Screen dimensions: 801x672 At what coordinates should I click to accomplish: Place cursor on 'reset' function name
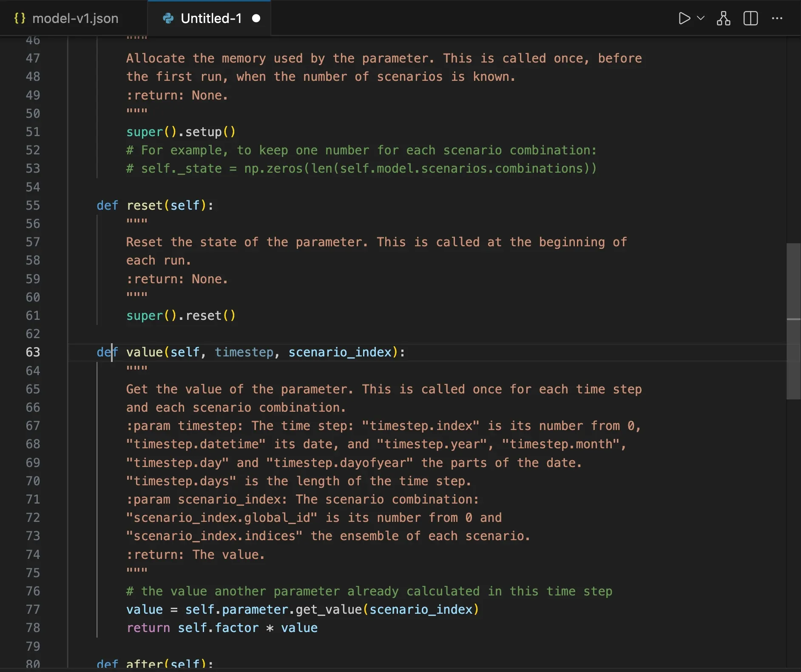[145, 205]
